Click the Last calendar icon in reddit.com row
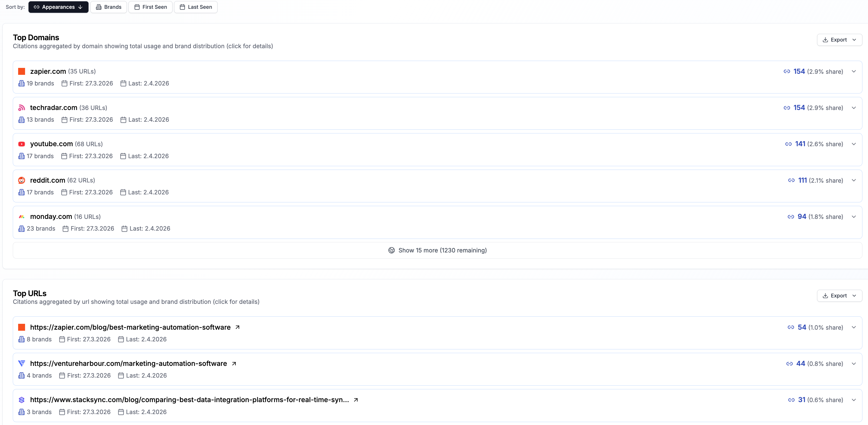Image resolution: width=868 pixels, height=425 pixels. coord(123,193)
